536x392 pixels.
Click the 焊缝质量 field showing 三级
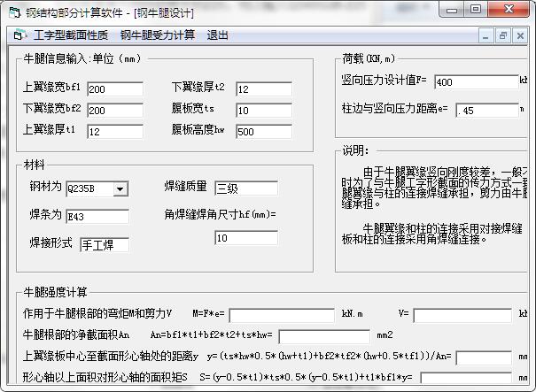[x=246, y=188]
